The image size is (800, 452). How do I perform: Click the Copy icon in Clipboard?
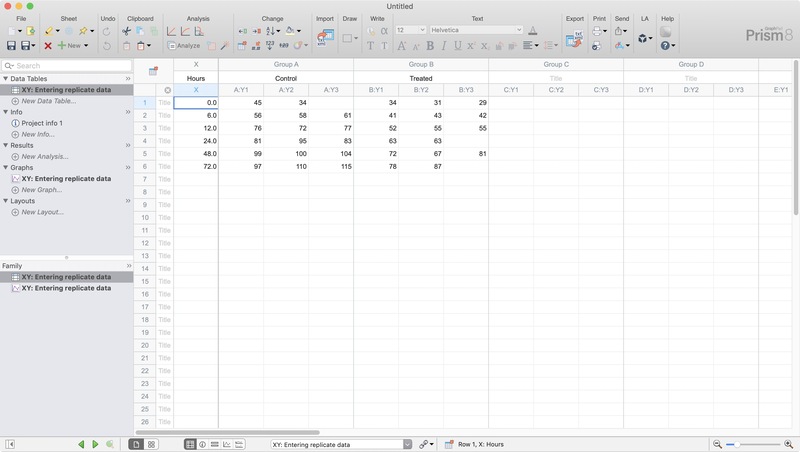[140, 31]
